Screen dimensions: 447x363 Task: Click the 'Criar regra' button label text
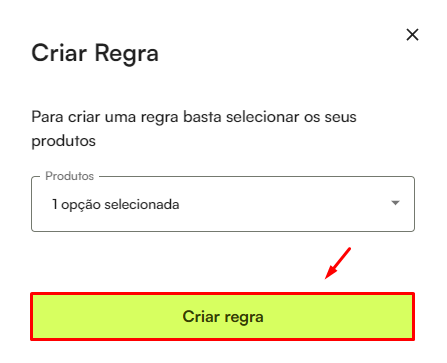tap(223, 317)
